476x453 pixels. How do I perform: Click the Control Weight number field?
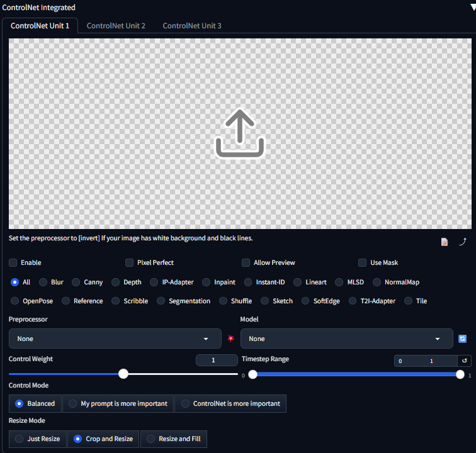[217, 361]
